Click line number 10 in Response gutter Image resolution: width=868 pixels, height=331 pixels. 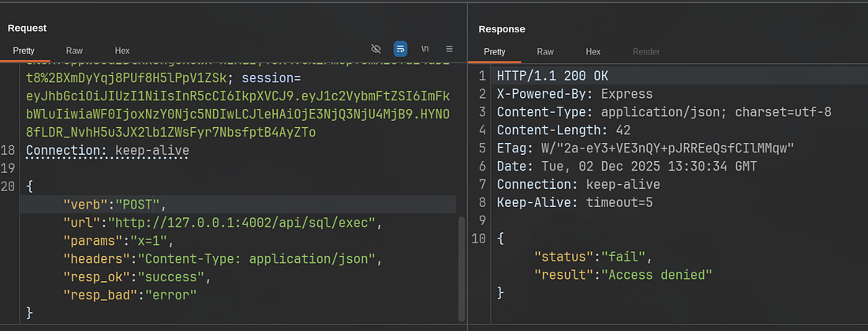(480, 239)
